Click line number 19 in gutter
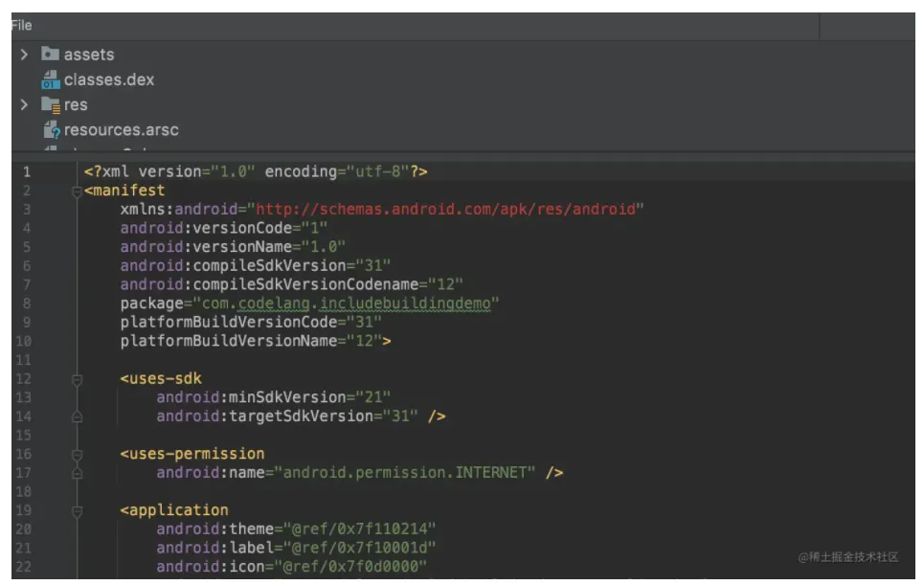 click(24, 510)
